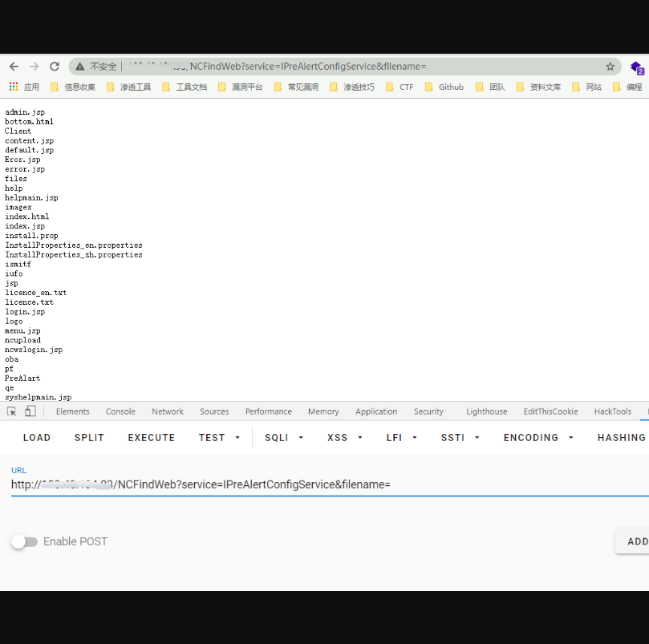Click the not-secure warning icon
Image resolution: width=649 pixels, height=644 pixels.
80,67
